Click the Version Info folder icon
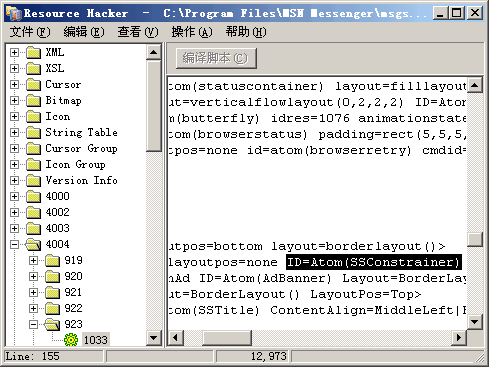 (x=33, y=181)
